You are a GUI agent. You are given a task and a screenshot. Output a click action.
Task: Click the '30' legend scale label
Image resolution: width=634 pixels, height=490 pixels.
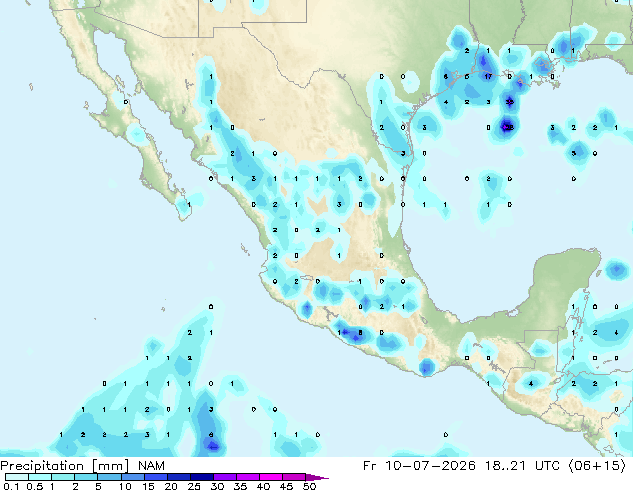(x=217, y=486)
